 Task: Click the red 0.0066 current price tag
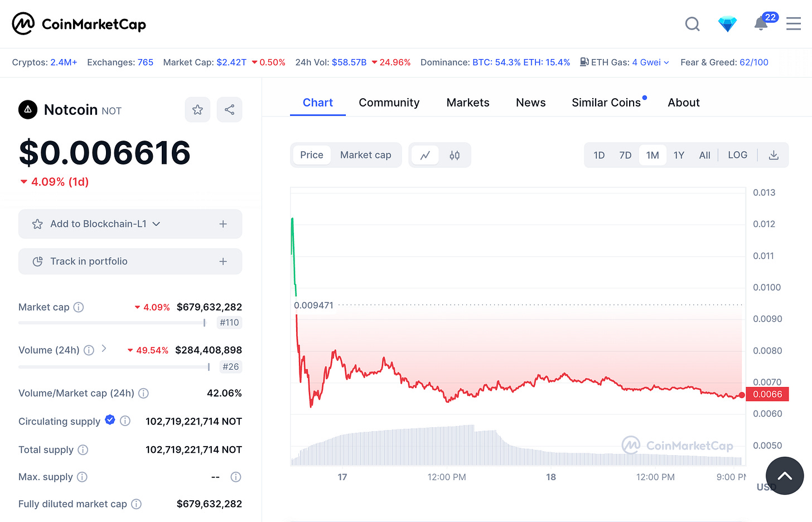pos(767,394)
